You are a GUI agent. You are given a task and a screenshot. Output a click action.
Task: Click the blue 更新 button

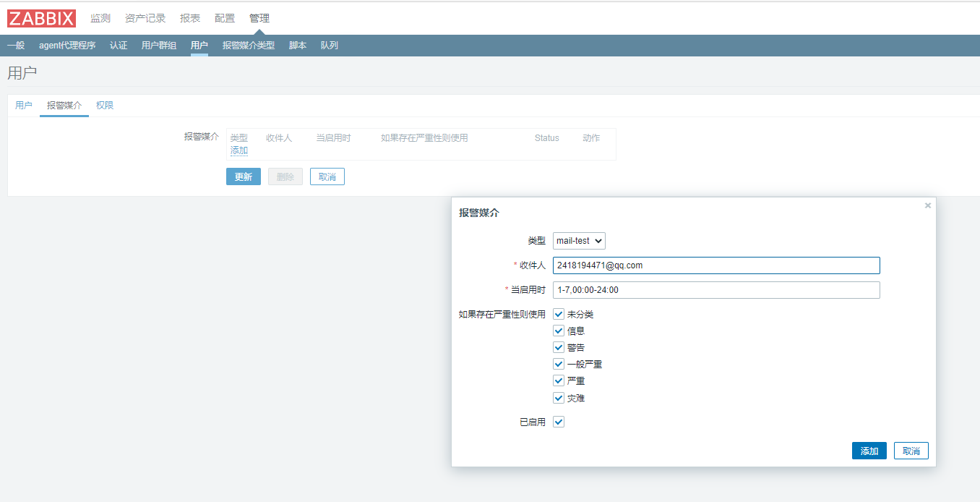click(x=244, y=176)
